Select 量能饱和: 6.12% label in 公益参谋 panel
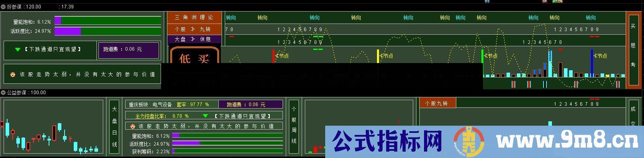 (x=151, y=136)
